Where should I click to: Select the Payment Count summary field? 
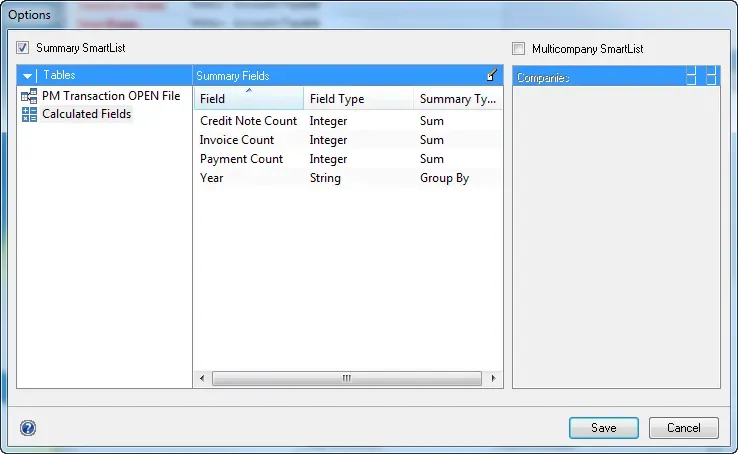tap(241, 159)
